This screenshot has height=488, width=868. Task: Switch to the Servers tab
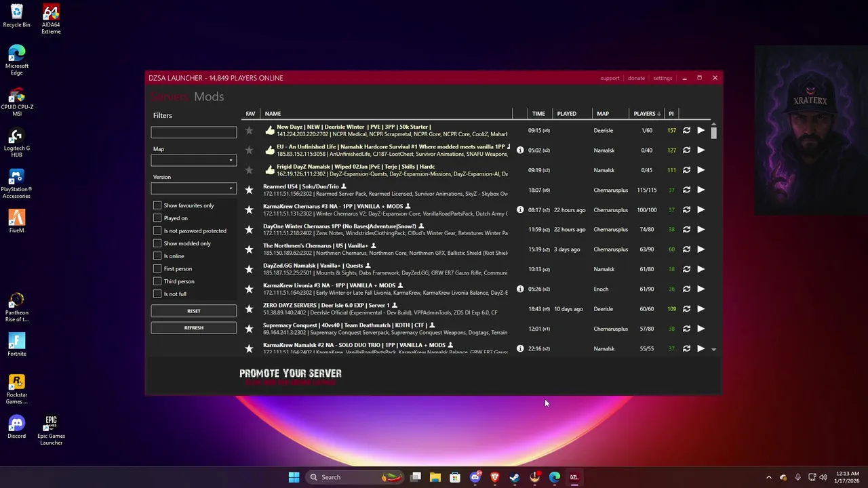click(170, 97)
